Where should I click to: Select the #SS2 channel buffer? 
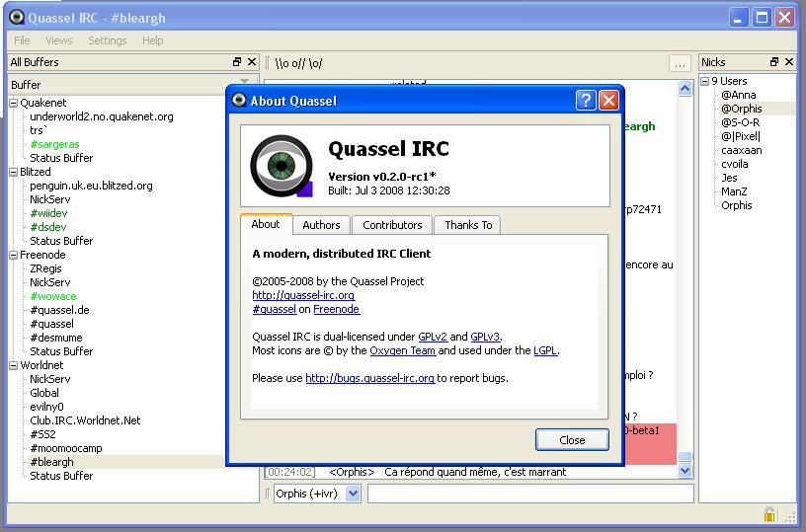(x=42, y=434)
